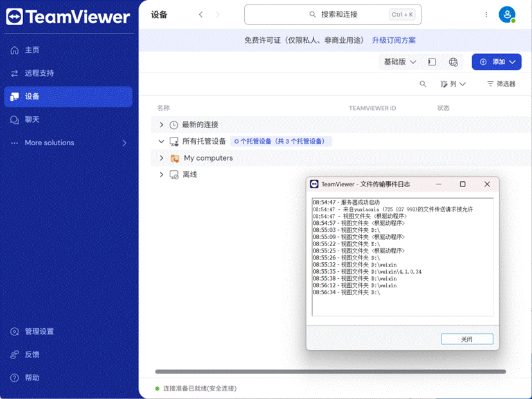Select the log line mentioning yuxiaoxia
Viewport: 532px width, 399px height.
pos(393,209)
